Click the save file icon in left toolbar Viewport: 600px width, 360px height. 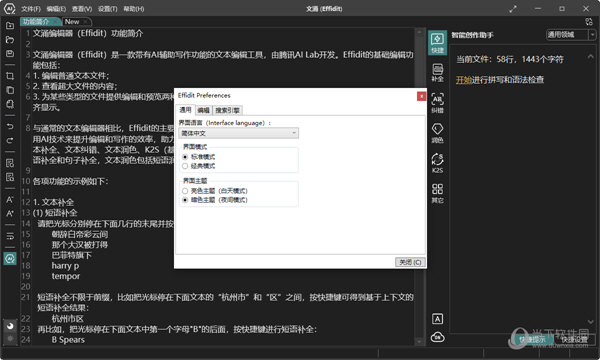(x=10, y=54)
